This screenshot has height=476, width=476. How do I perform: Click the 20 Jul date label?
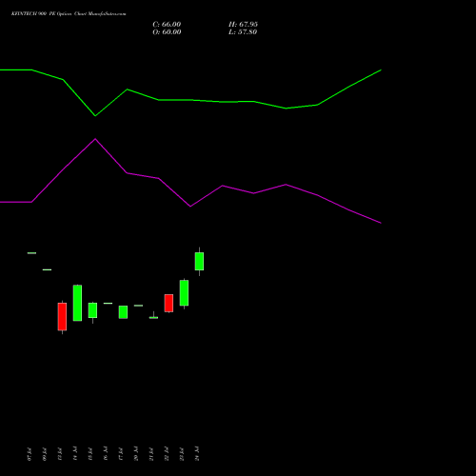click(x=136, y=454)
